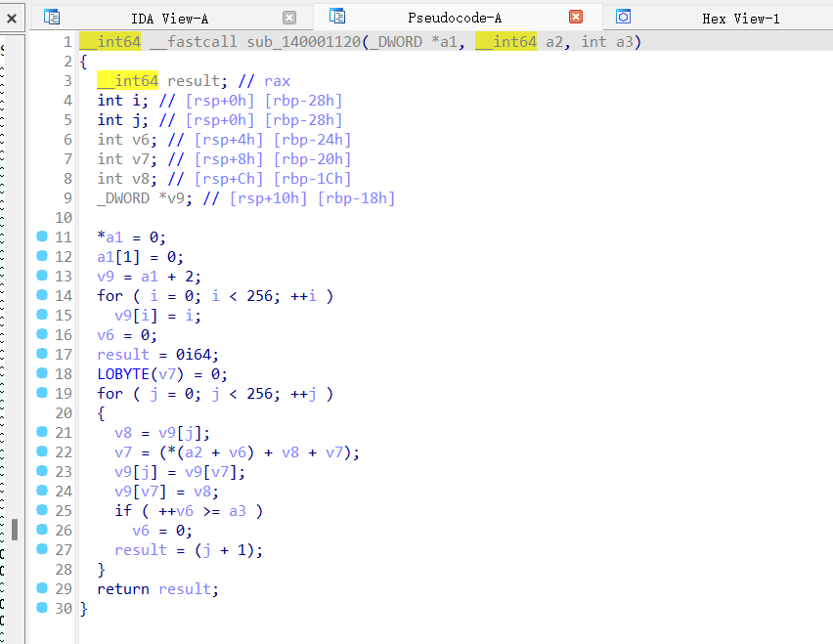The width and height of the screenshot is (833, 644).
Task: Click the left panel scrollbar thumb
Action: (15, 530)
